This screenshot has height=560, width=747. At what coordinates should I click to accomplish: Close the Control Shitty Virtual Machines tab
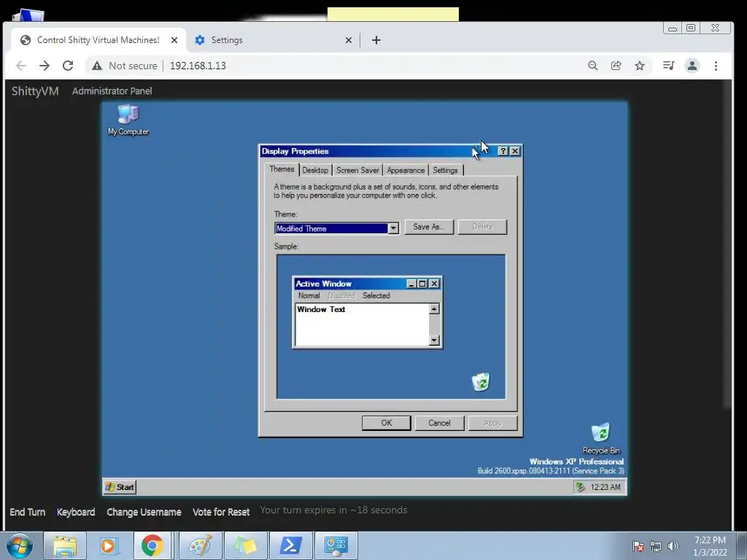coord(174,40)
